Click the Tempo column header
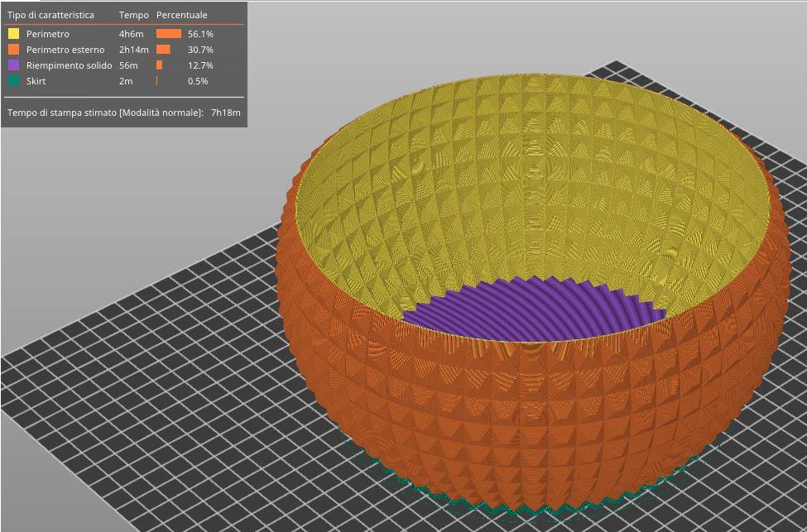Screen dimensions: 807x532 pyautogui.click(x=134, y=15)
